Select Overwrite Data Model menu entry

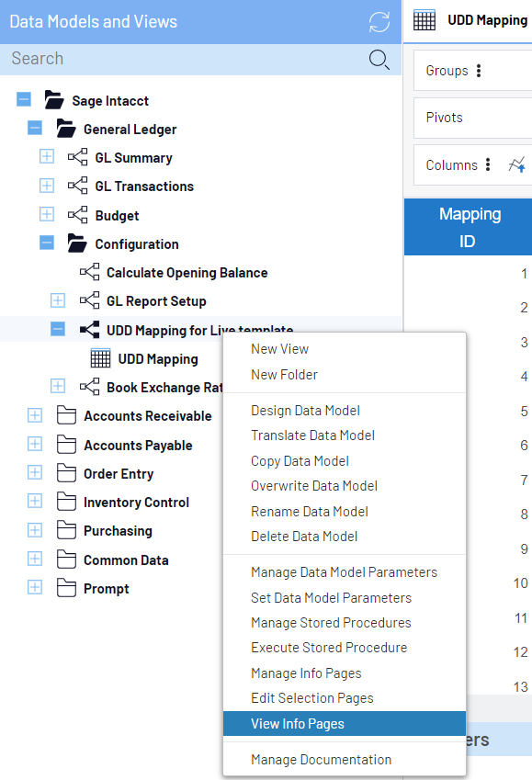(345, 486)
